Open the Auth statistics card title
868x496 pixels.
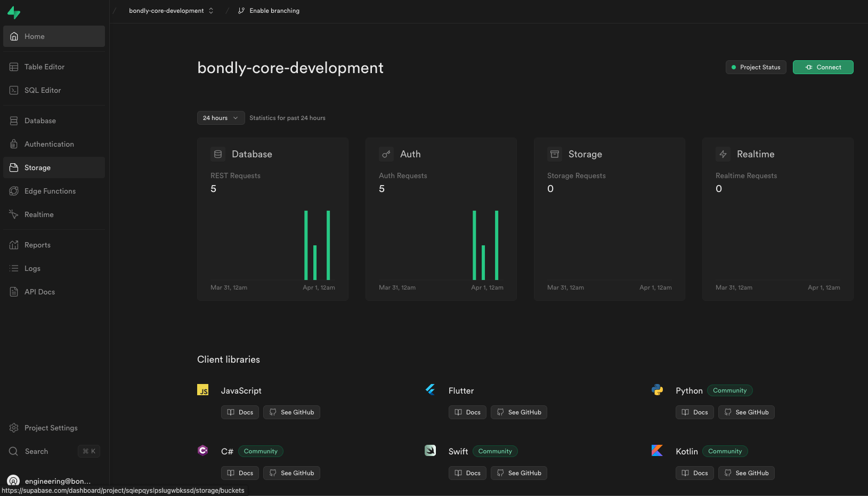pyautogui.click(x=410, y=154)
